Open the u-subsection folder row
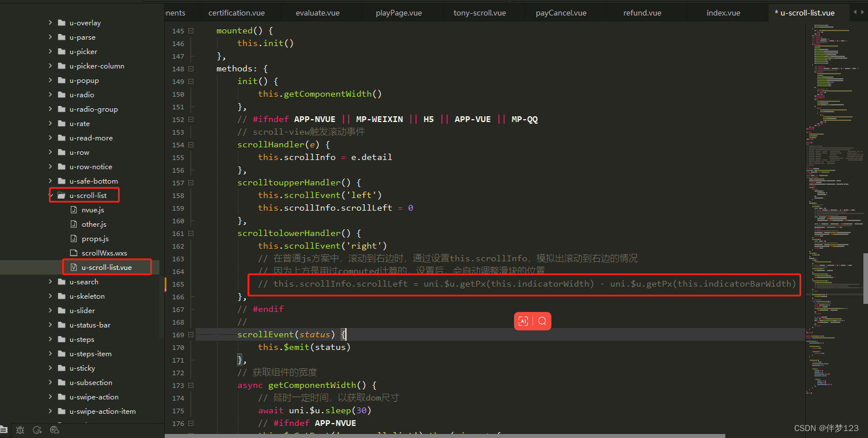This screenshot has height=438, width=868. pyautogui.click(x=79, y=382)
